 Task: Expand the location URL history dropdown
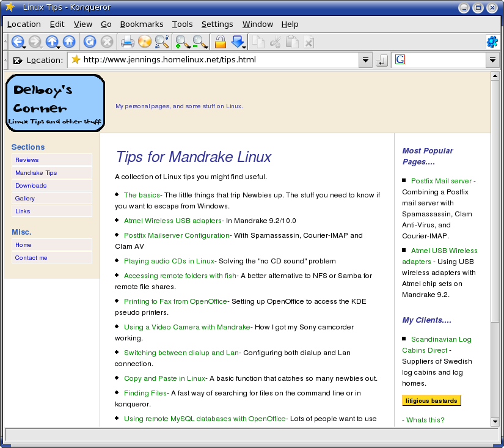pyautogui.click(x=365, y=60)
